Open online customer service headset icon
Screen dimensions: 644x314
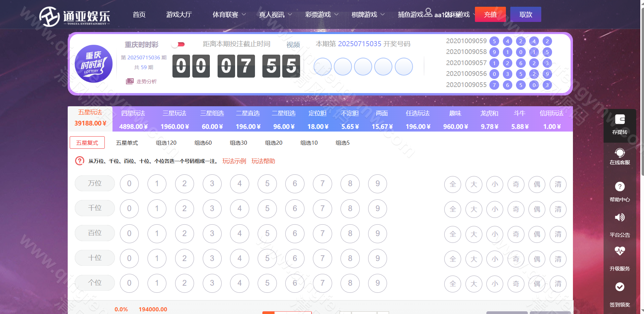tap(620, 153)
